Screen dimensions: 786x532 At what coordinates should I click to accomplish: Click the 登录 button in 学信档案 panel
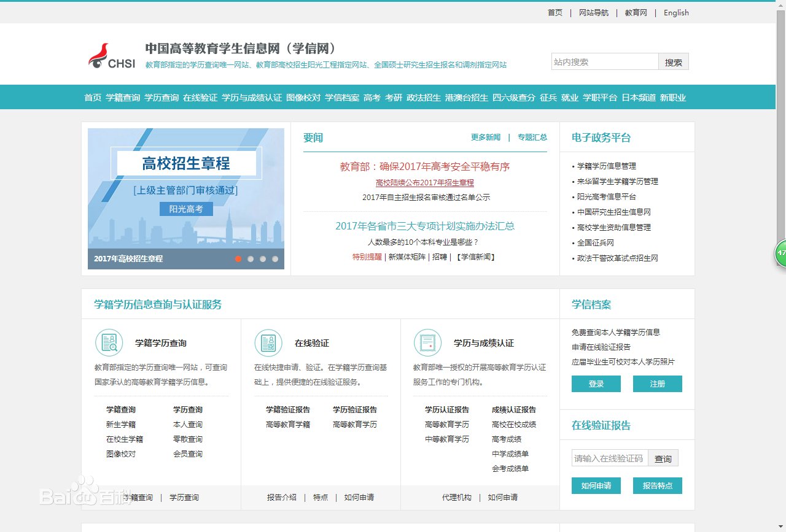596,383
